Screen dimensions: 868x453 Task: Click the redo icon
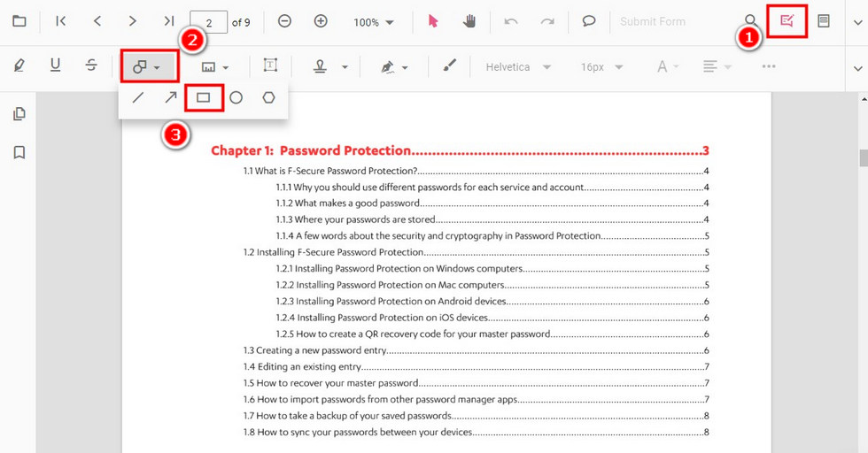(547, 21)
